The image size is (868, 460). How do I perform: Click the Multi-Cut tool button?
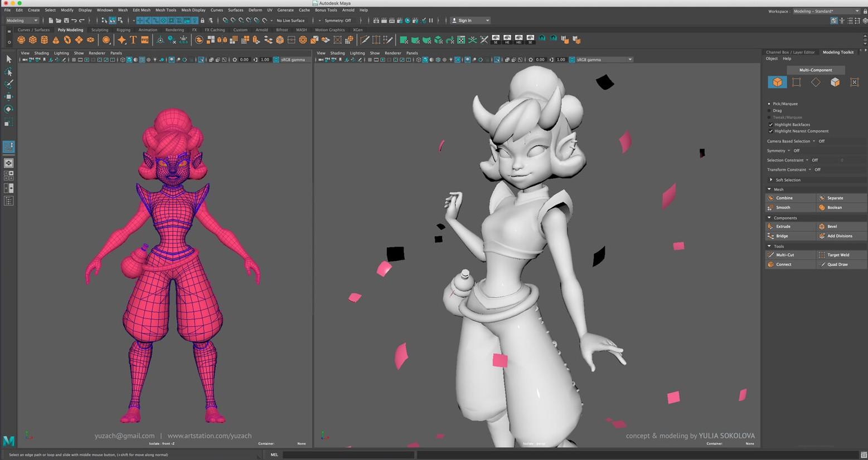[785, 255]
